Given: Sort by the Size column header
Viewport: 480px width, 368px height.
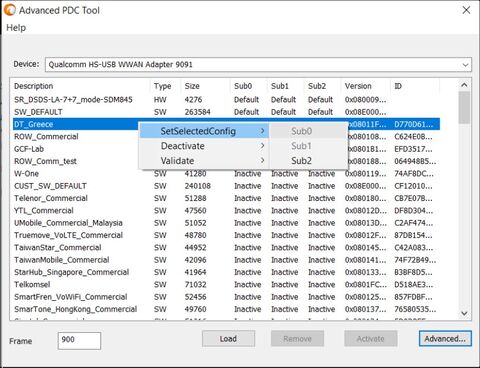Looking at the screenshot, I should pyautogui.click(x=205, y=86).
